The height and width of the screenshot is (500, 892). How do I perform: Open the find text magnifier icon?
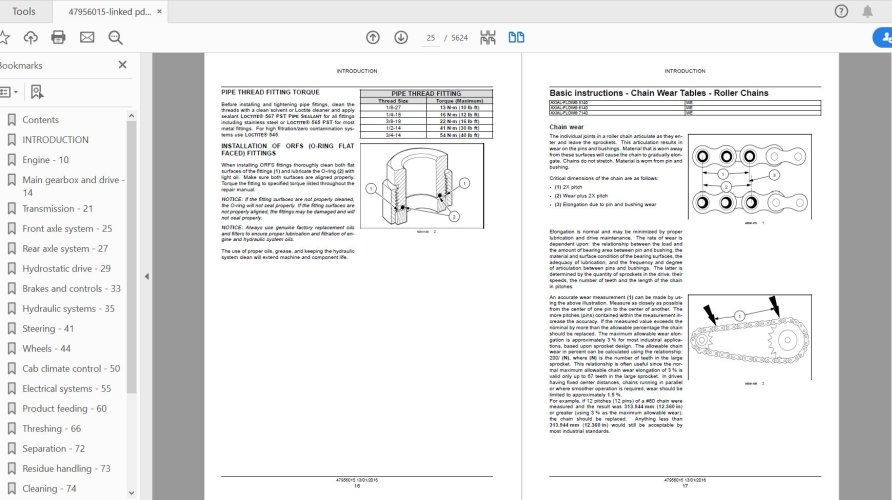pyautogui.click(x=115, y=38)
